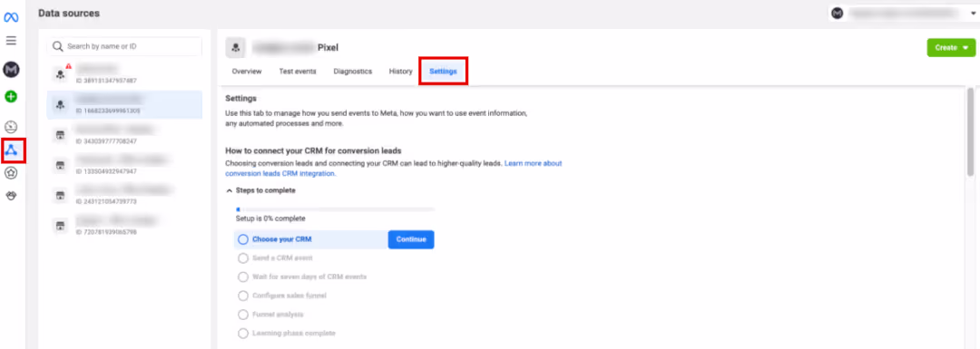Select the Settings tab
The width and height of the screenshot is (980, 349).
pyautogui.click(x=443, y=72)
